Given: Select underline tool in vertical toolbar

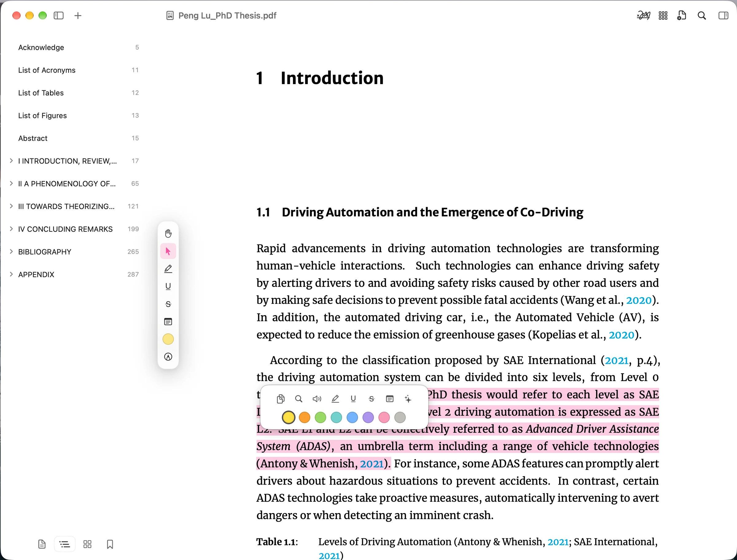Looking at the screenshot, I should pyautogui.click(x=168, y=286).
